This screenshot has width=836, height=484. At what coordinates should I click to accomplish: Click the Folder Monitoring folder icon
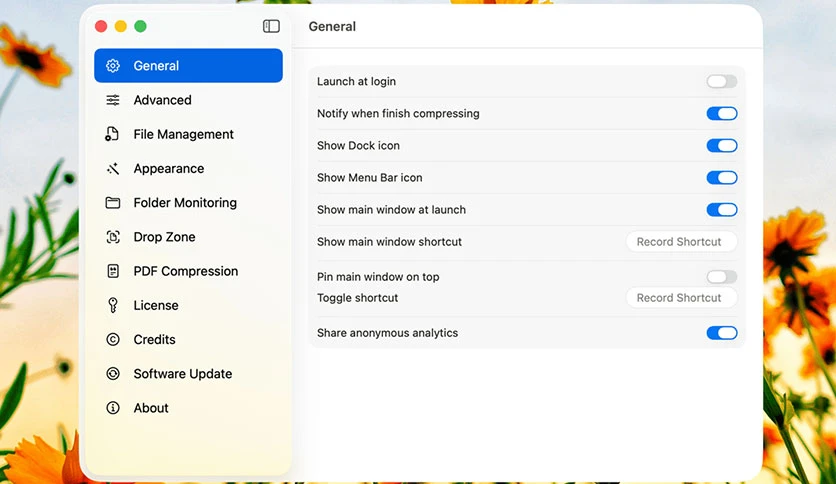pos(112,203)
